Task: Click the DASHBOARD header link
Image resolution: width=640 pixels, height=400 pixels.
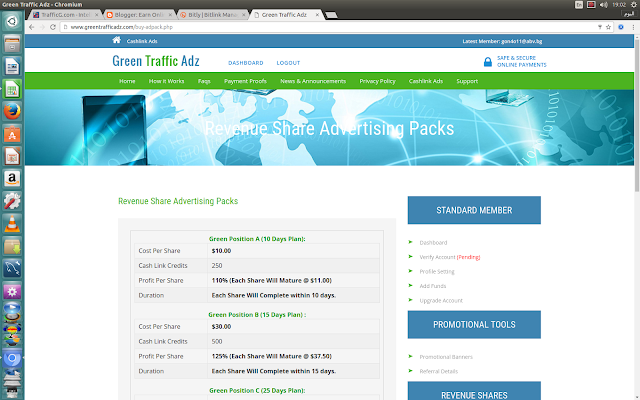Action: pyautogui.click(x=246, y=63)
